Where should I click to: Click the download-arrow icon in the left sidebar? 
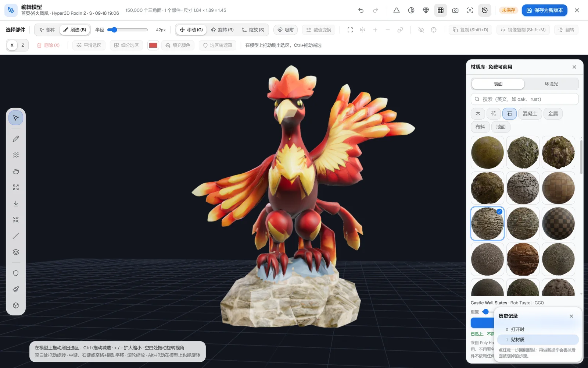tap(16, 204)
